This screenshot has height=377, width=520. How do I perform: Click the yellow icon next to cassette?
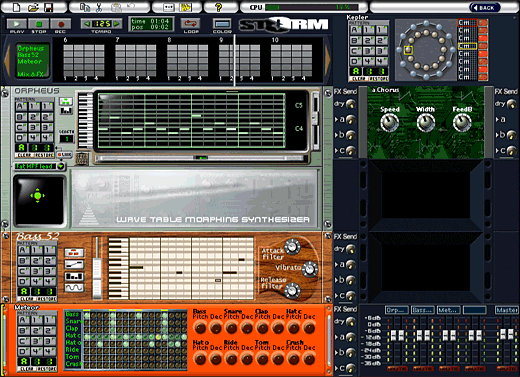pyautogui.click(x=186, y=7)
